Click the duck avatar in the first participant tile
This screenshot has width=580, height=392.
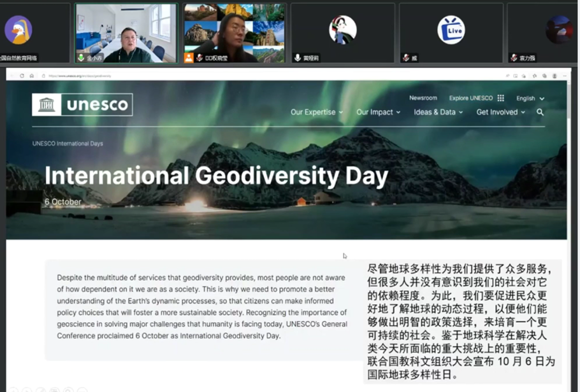(18, 30)
